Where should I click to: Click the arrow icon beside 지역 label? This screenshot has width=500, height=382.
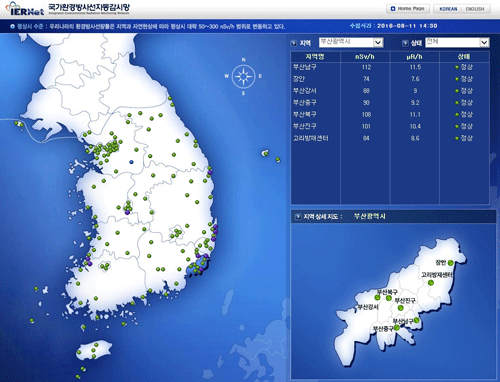click(294, 43)
